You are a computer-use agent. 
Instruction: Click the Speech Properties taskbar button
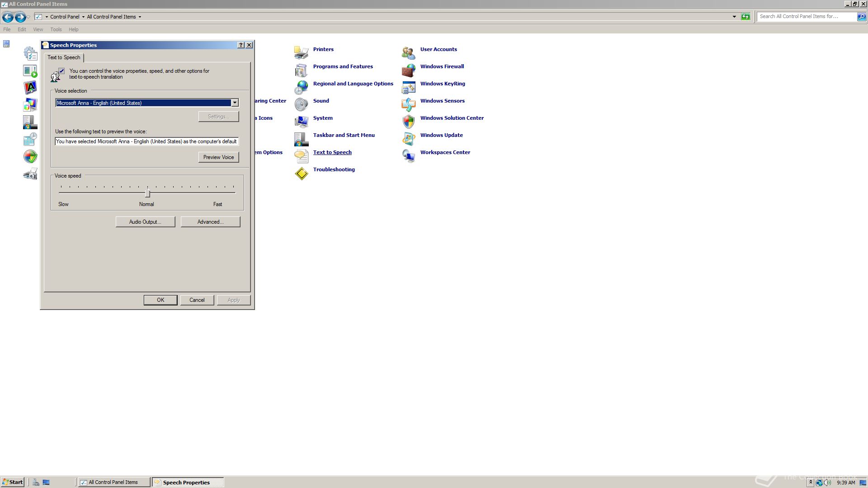tap(188, 482)
